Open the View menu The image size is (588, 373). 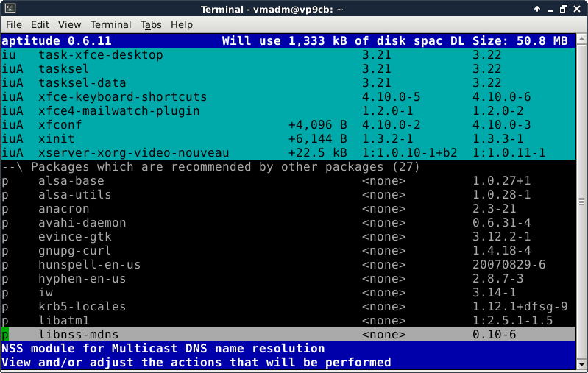[x=69, y=24]
